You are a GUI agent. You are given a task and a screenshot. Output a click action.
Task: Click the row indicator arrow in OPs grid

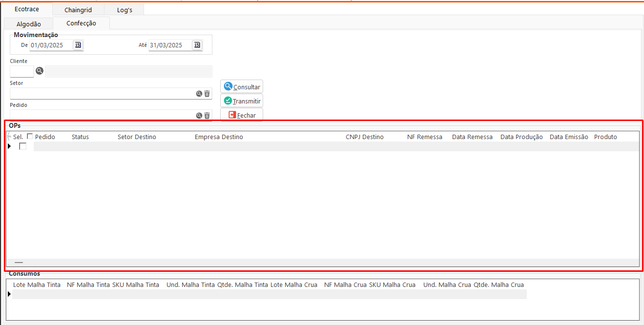click(9, 146)
